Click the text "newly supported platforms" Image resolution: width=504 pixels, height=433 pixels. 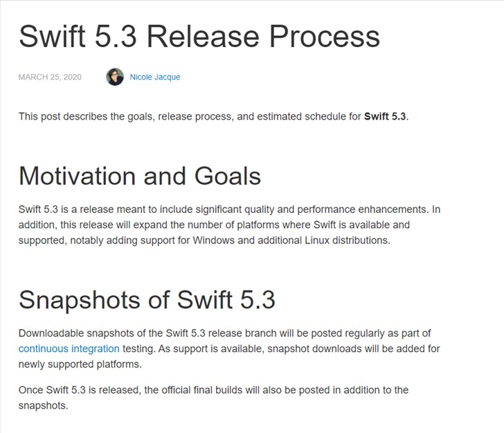(x=80, y=365)
